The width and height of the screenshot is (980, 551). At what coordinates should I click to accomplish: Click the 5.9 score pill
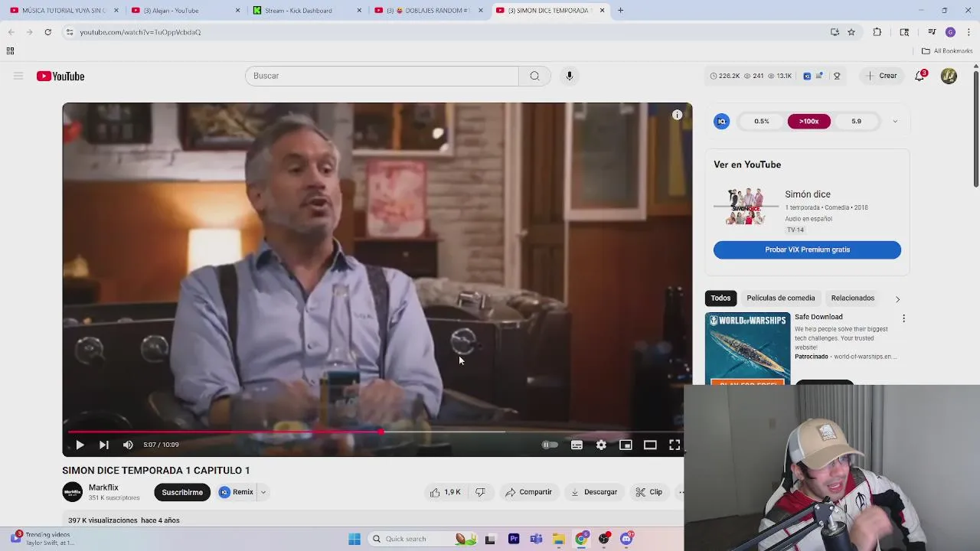click(x=856, y=121)
